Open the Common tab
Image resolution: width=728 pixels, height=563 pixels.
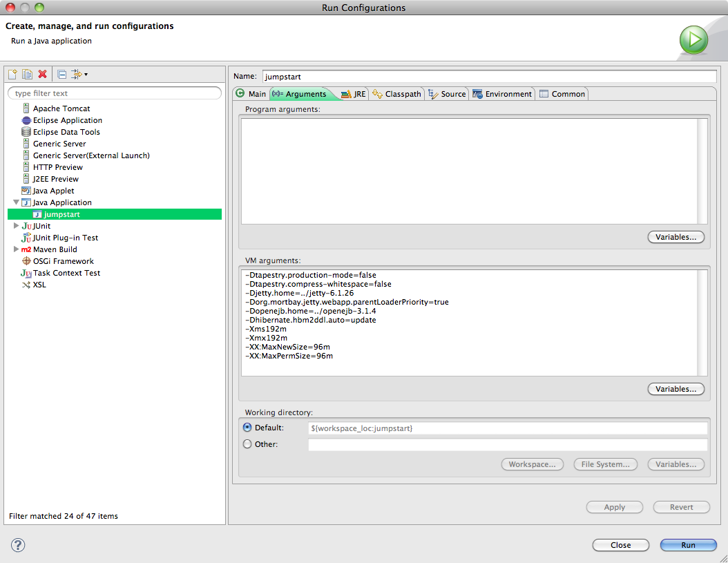[562, 94]
